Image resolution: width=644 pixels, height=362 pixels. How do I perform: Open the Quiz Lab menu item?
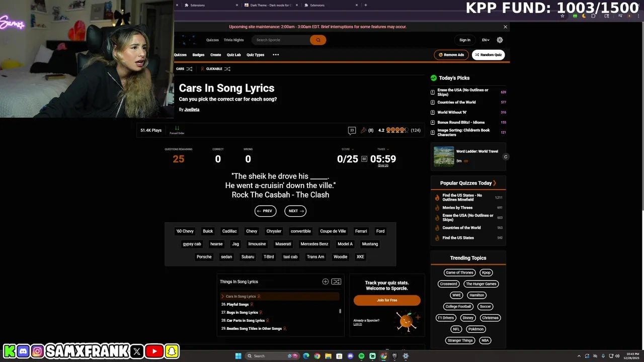pyautogui.click(x=233, y=55)
